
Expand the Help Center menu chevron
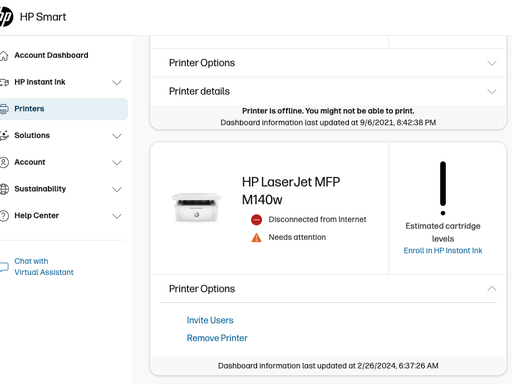(x=117, y=216)
